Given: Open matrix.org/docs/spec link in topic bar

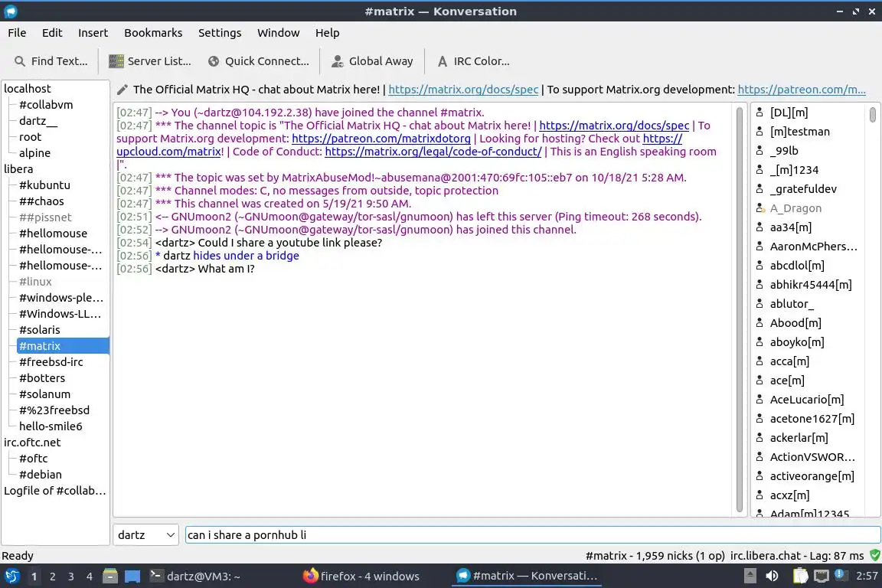Looking at the screenshot, I should click(x=463, y=90).
